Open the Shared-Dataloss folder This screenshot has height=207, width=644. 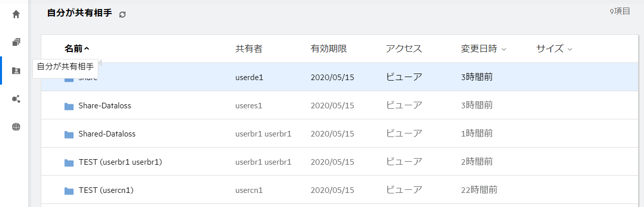pyautogui.click(x=107, y=134)
